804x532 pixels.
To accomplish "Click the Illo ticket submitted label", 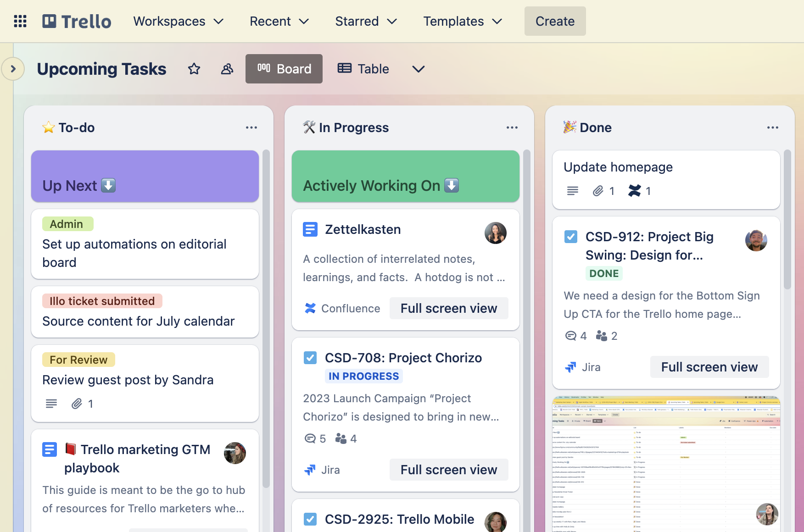I will click(102, 301).
